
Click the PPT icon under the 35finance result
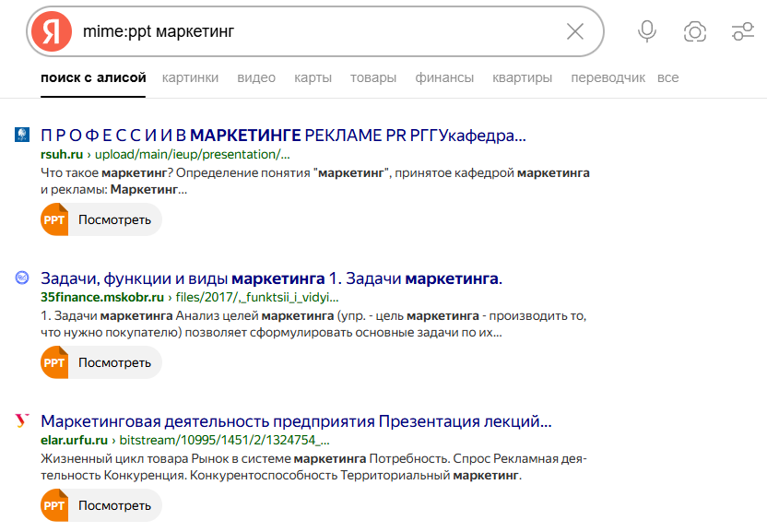[54, 361]
